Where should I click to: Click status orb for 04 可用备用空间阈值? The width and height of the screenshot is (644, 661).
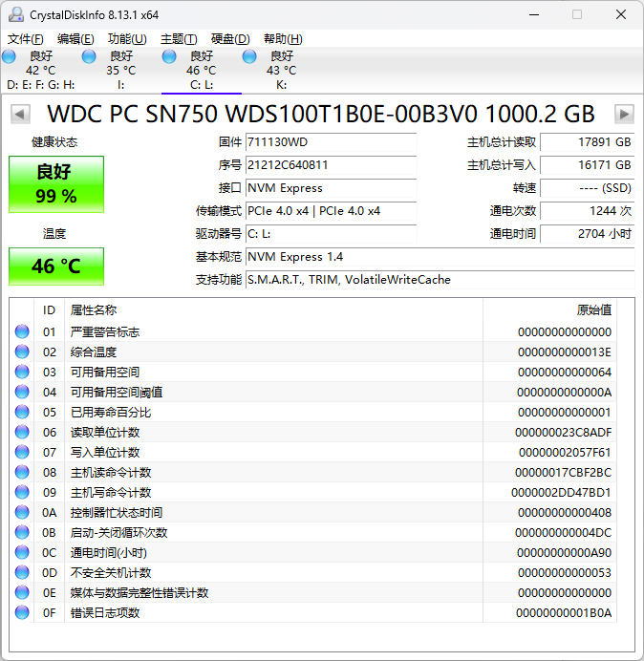coord(22,392)
